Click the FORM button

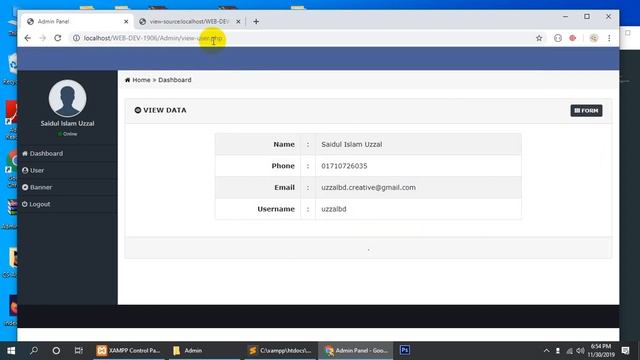pyautogui.click(x=586, y=111)
